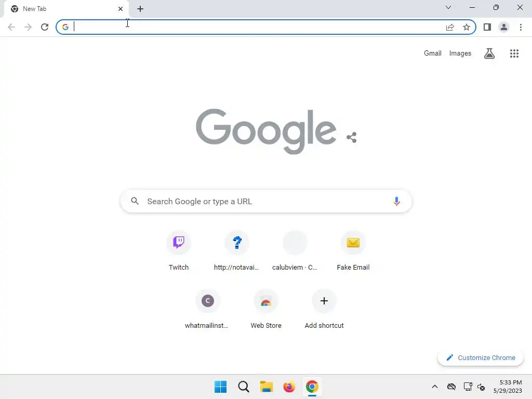Start voice search with microphone icon
Screen dimensions: 532x399
[x=396, y=201]
